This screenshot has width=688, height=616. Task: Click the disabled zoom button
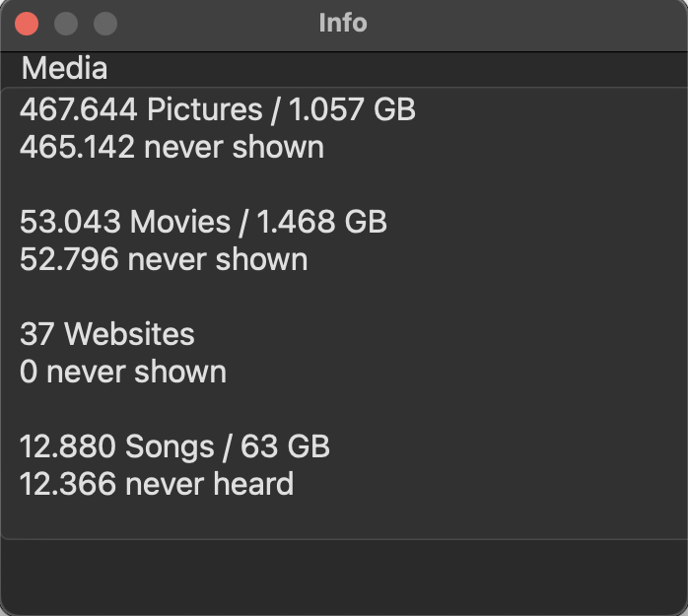tap(105, 24)
